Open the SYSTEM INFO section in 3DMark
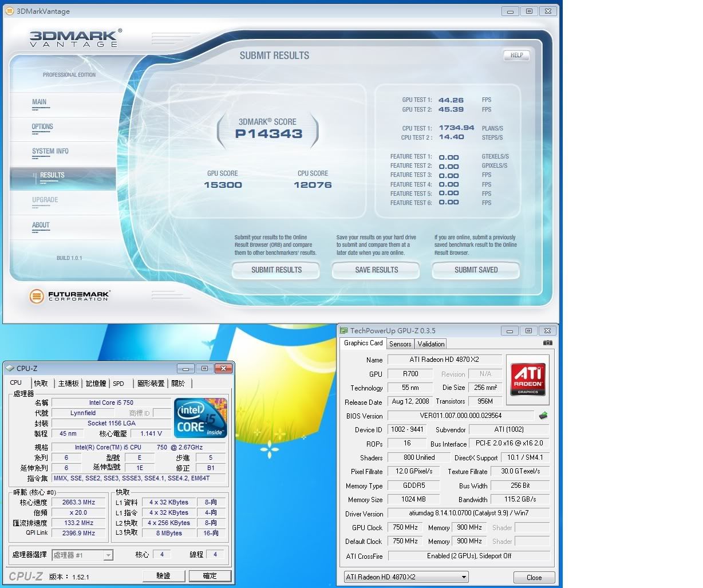703x588 pixels. tap(50, 151)
